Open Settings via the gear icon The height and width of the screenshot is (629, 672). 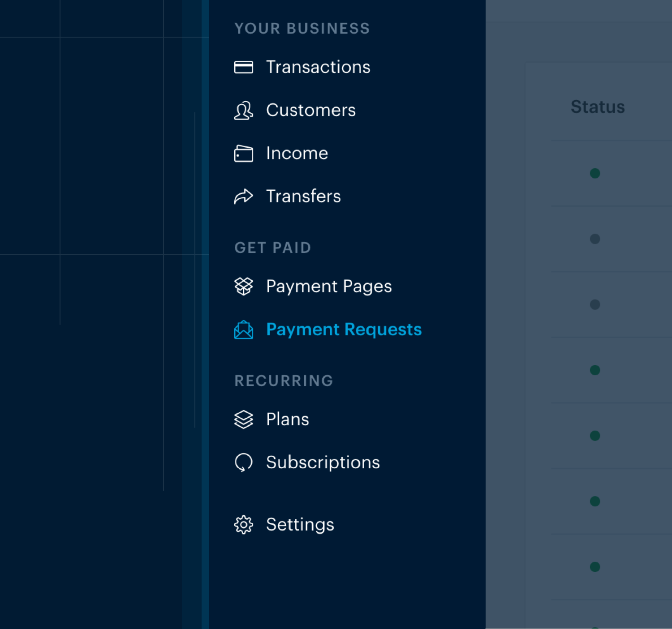coord(242,525)
